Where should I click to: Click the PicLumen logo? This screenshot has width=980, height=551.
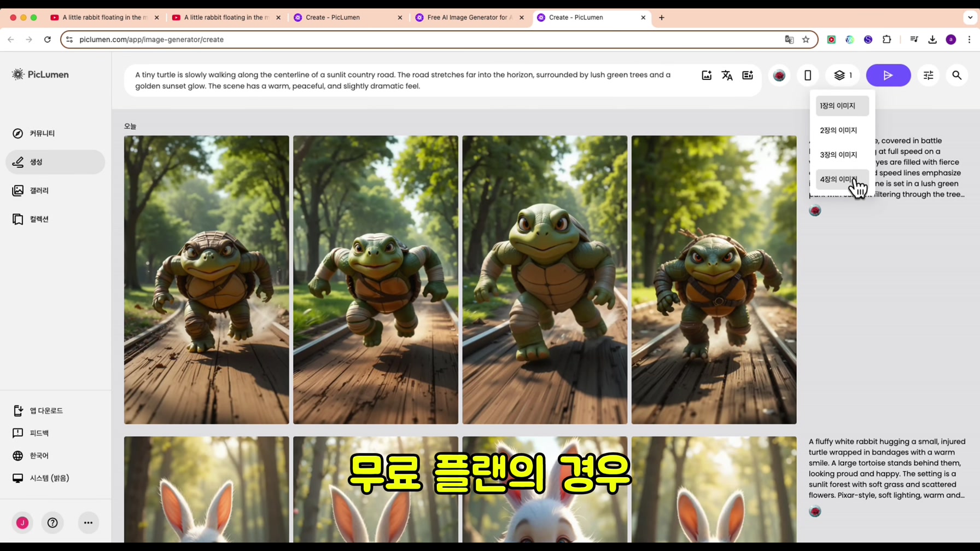pos(40,74)
